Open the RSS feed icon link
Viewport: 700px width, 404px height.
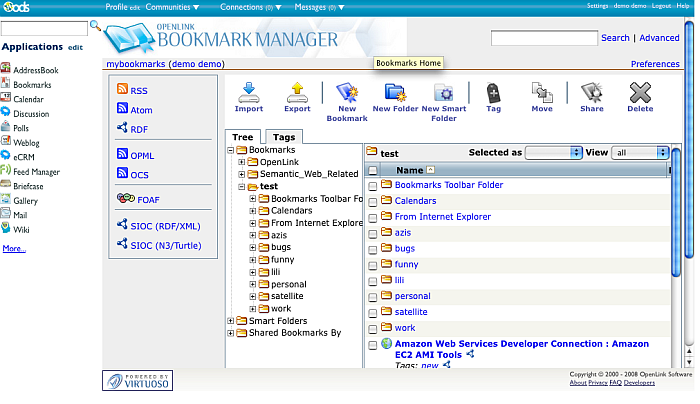pos(123,91)
